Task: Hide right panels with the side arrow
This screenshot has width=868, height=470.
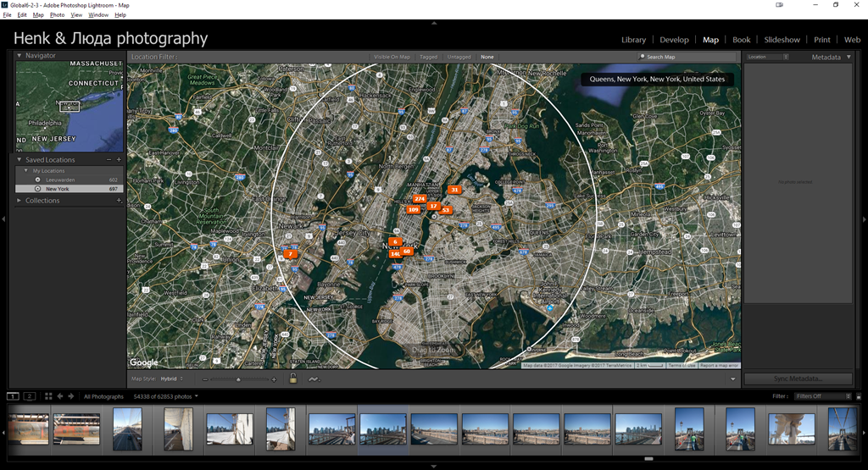Action: 865,219
